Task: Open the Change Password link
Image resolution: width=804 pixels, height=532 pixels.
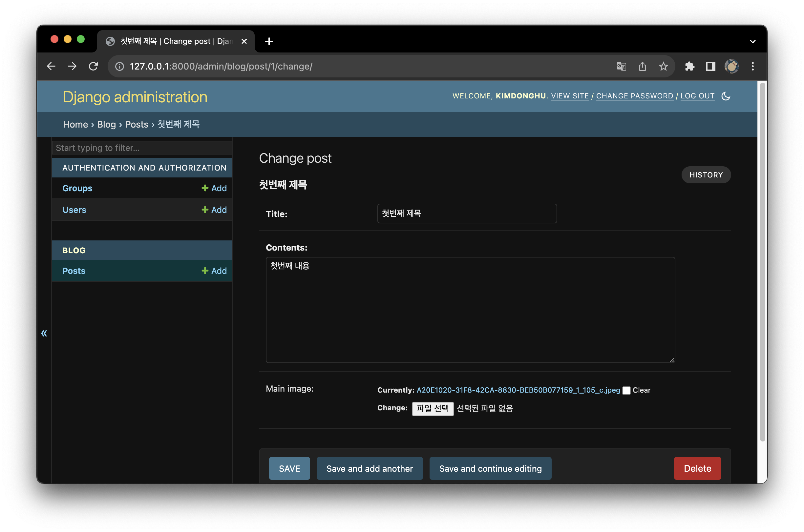Action: coord(634,96)
